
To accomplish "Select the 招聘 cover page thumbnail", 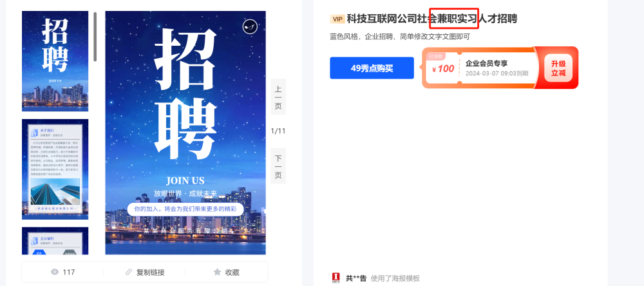I will coord(55,61).
